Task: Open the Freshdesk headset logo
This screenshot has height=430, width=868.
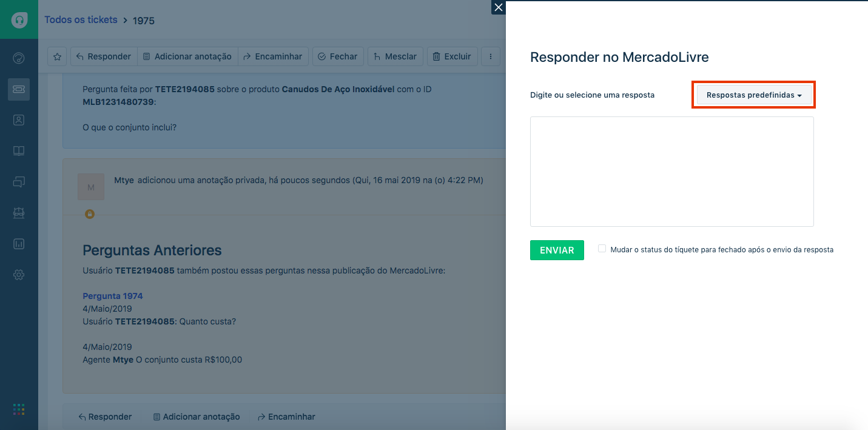Action: point(19,19)
